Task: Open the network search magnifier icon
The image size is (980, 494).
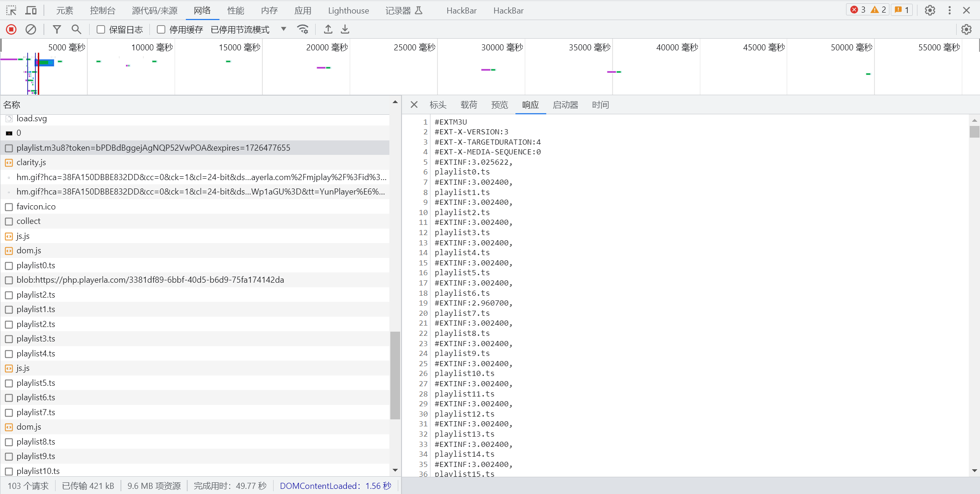Action: 76,29
